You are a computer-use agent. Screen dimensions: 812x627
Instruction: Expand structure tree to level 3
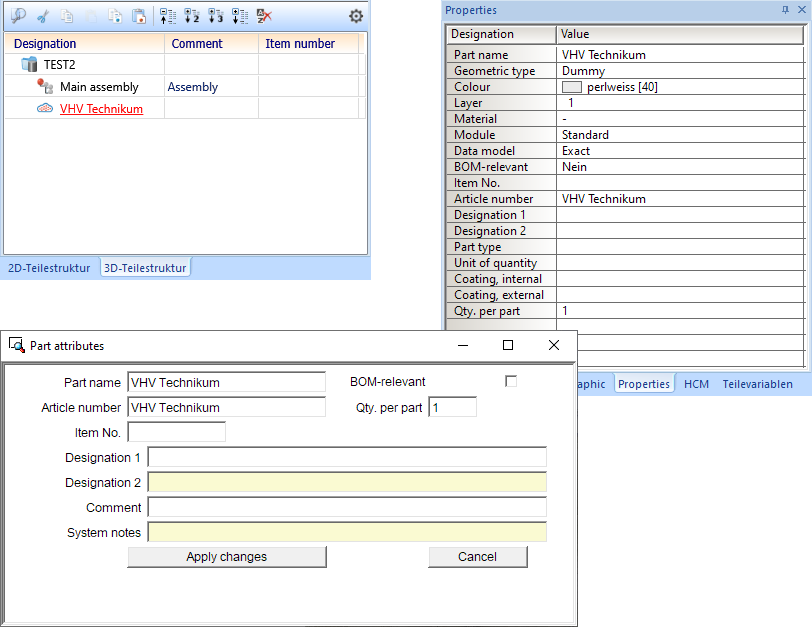(x=215, y=16)
